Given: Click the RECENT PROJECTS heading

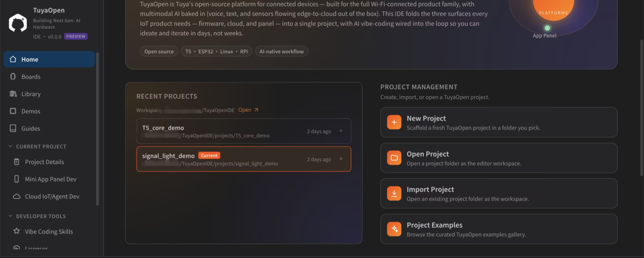Looking at the screenshot, I should click(x=167, y=96).
